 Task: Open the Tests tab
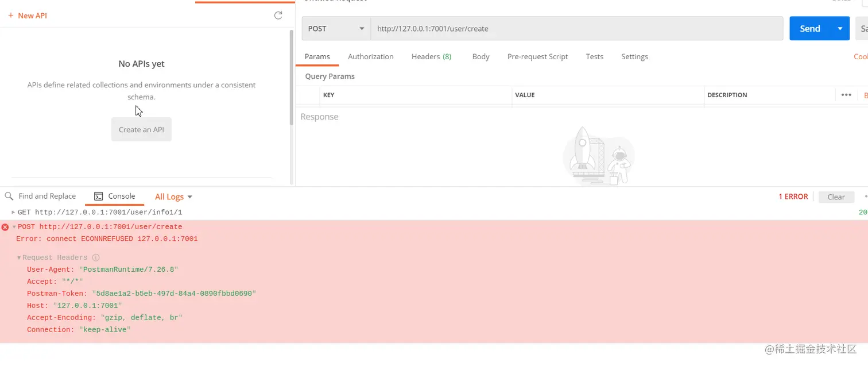[595, 56]
